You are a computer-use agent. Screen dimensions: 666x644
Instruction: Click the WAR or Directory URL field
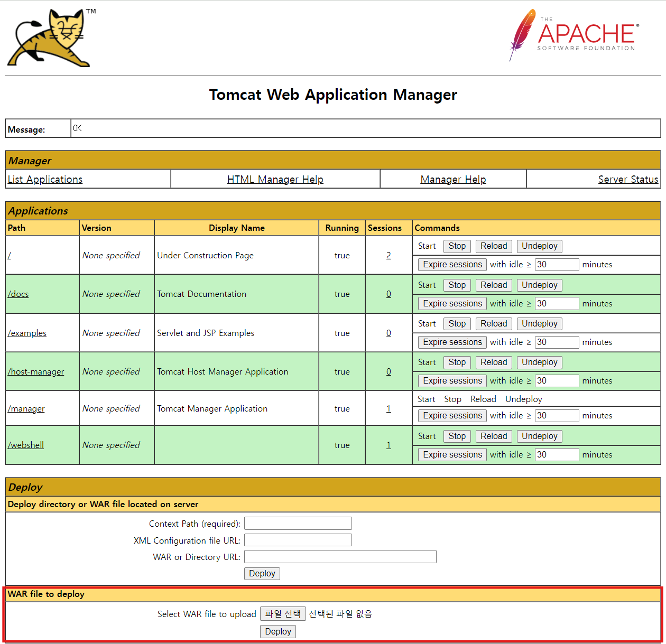[x=340, y=557]
